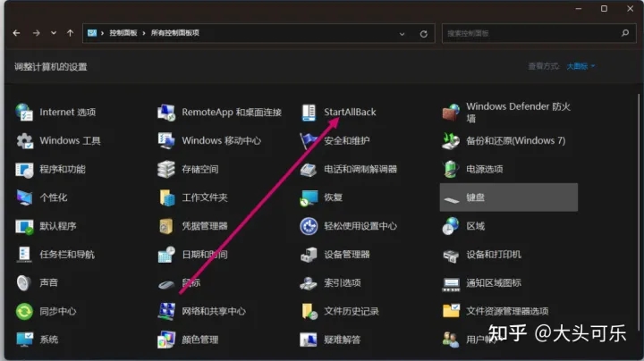The image size is (644, 361).
Task: Open RemoteApp 和桌面连接 icon
Action: click(166, 112)
